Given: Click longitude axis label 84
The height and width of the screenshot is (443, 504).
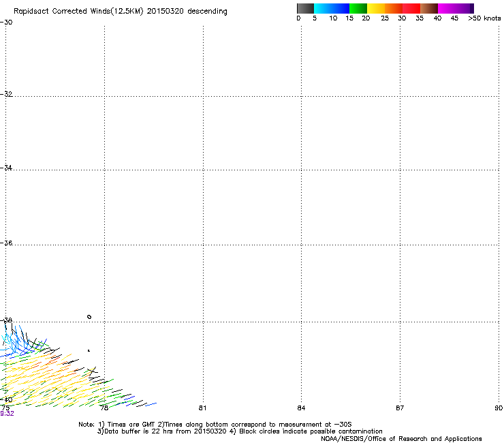Looking at the screenshot, I should [x=301, y=408].
